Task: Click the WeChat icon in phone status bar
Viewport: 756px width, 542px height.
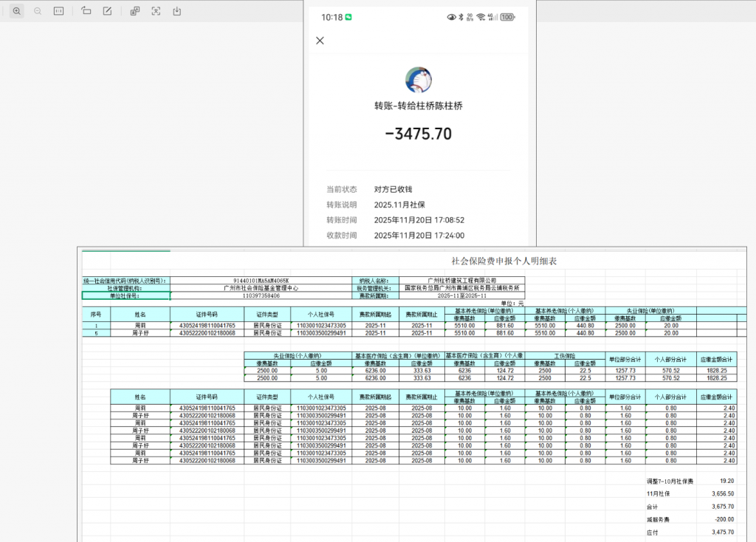Action: tap(349, 17)
